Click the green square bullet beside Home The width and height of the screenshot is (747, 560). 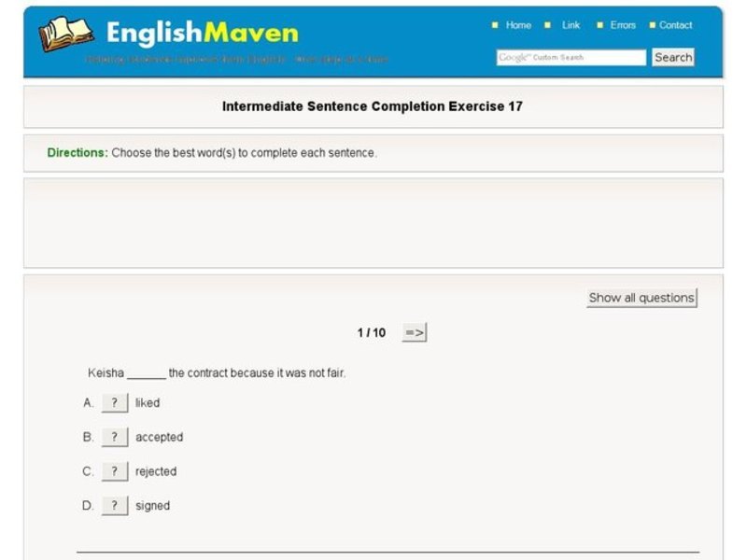tap(494, 25)
